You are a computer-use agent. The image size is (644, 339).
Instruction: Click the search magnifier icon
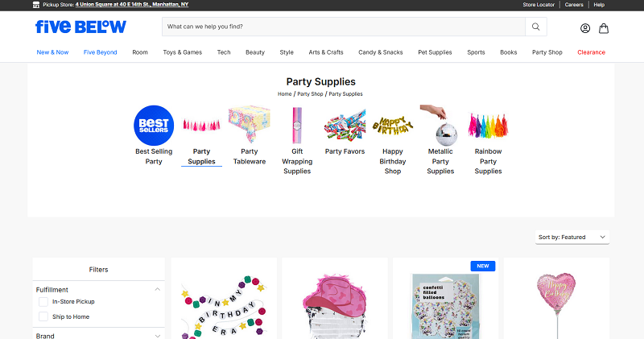[535, 27]
